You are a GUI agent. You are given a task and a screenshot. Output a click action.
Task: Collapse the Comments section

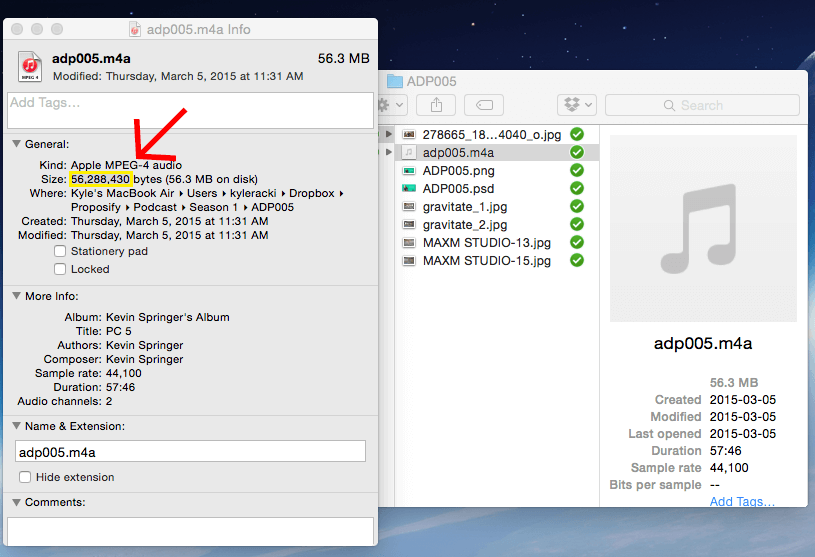point(17,502)
